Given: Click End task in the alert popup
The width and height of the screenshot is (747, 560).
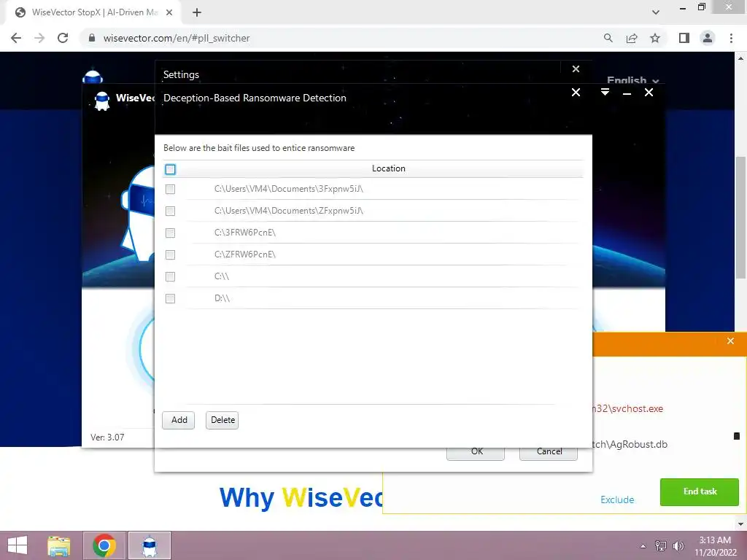Looking at the screenshot, I should point(700,492).
